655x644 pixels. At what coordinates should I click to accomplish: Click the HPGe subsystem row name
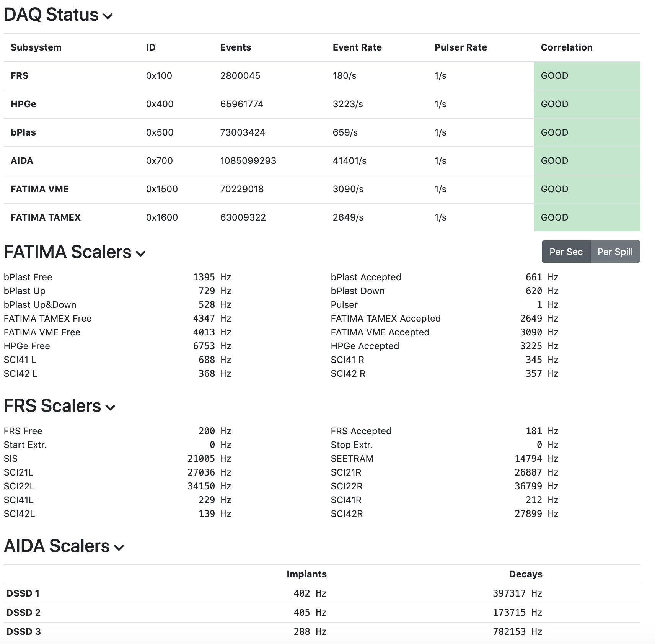coord(23,104)
